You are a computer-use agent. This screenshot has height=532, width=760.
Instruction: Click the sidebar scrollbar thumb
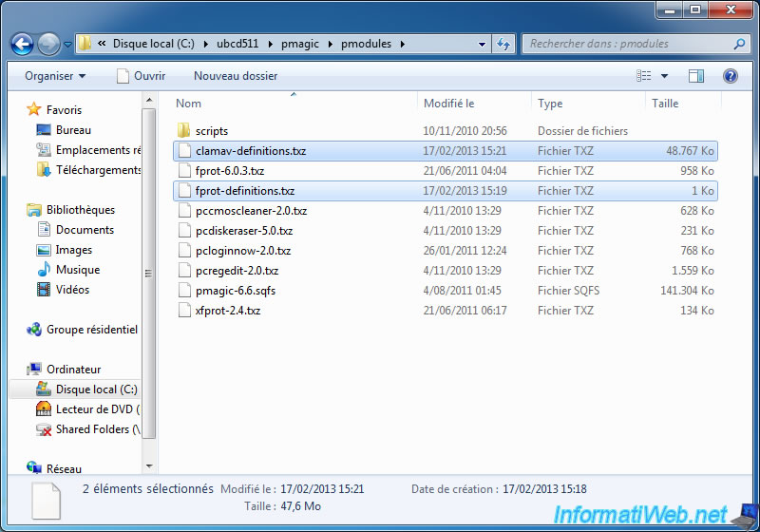[x=149, y=274]
